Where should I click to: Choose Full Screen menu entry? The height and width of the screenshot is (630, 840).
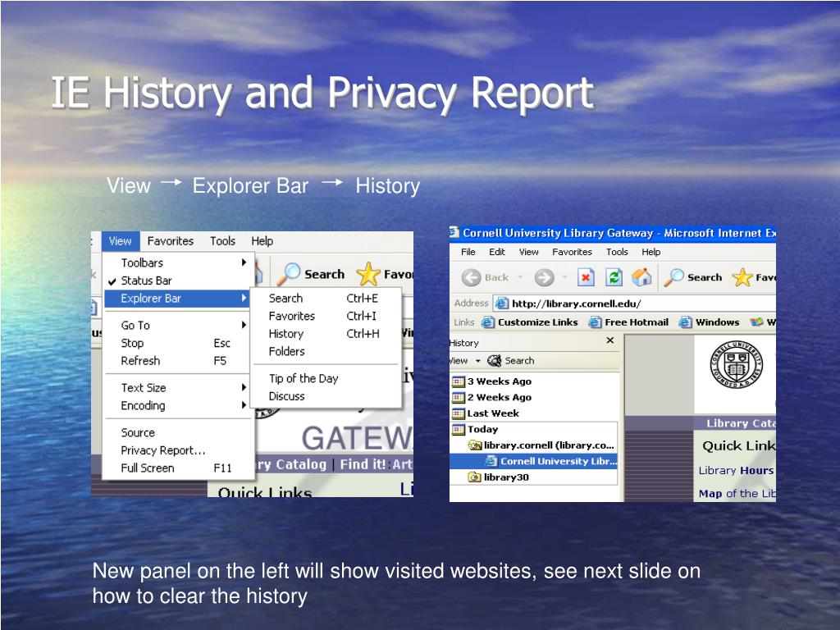pyautogui.click(x=177, y=468)
